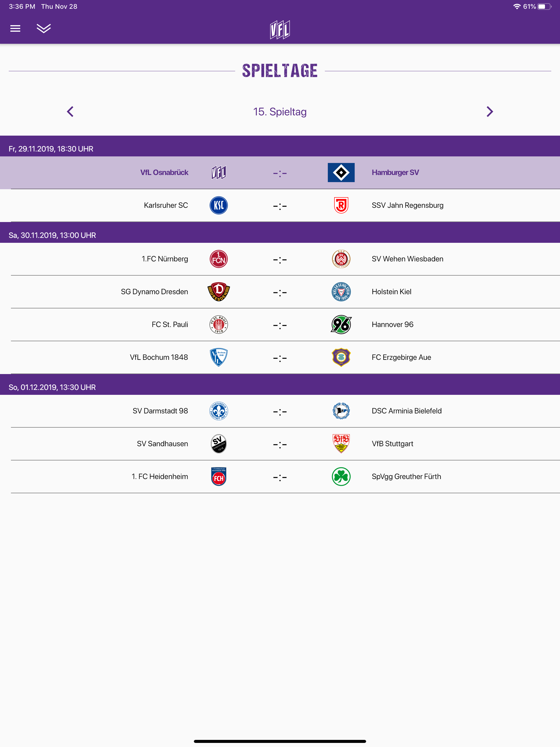Advance to the next Spieltag

click(x=489, y=112)
